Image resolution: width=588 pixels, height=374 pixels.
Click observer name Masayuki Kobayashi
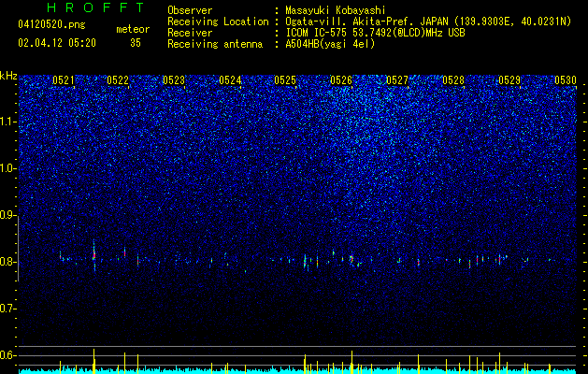coord(336,10)
